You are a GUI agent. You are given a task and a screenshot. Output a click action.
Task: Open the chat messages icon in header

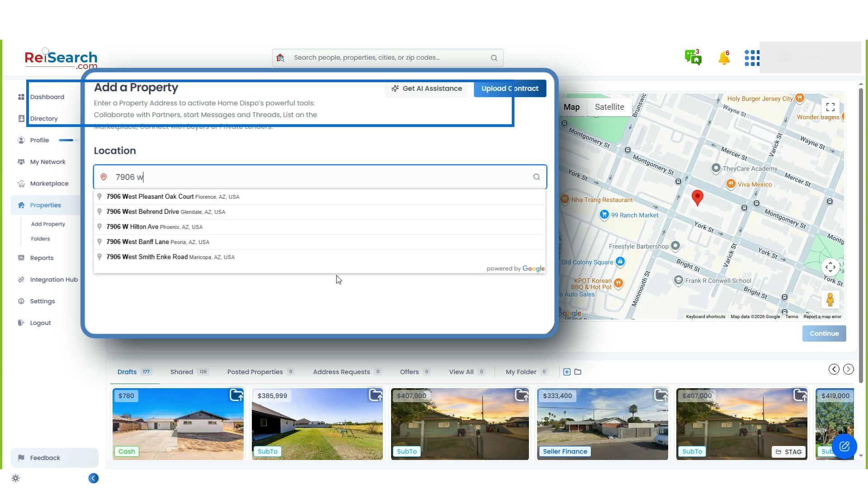tap(693, 57)
